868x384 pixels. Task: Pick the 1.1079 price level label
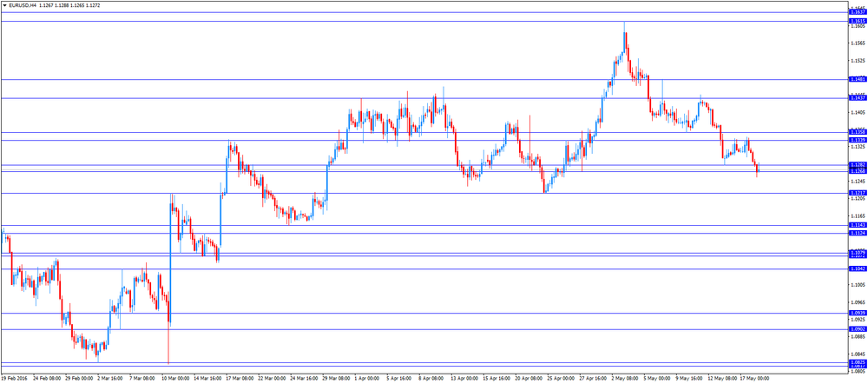(858, 253)
